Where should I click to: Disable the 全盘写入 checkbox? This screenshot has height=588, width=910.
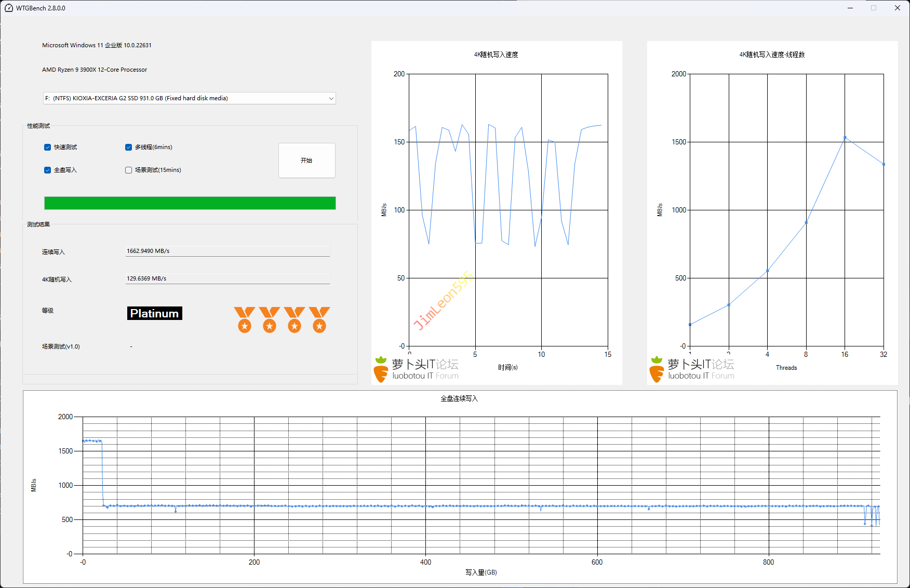click(48, 170)
